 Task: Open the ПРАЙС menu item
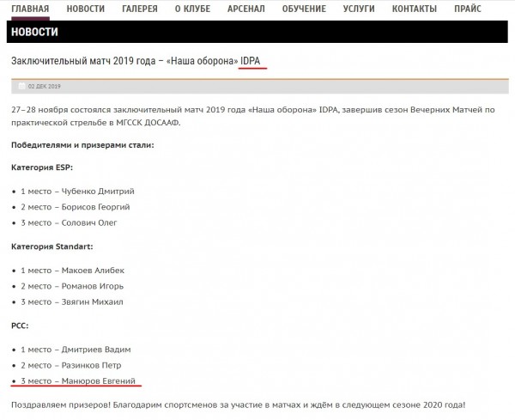(468, 9)
